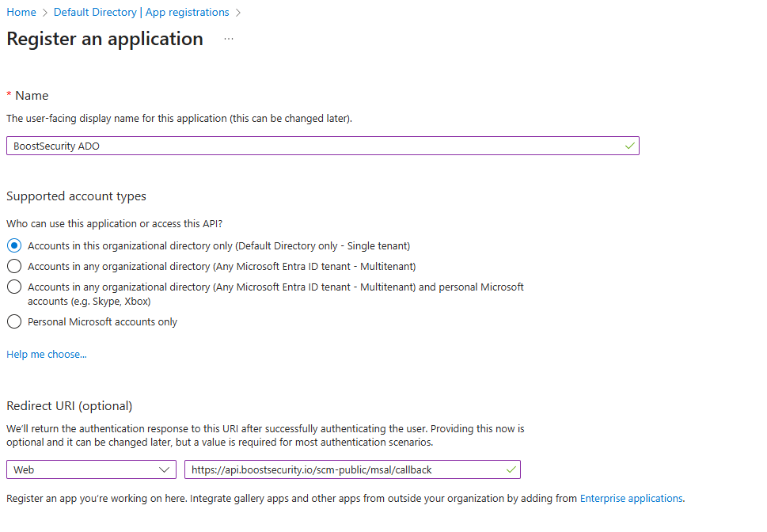Expand the Web platform type dropdown
This screenshot has width=767, height=532.
pos(91,469)
